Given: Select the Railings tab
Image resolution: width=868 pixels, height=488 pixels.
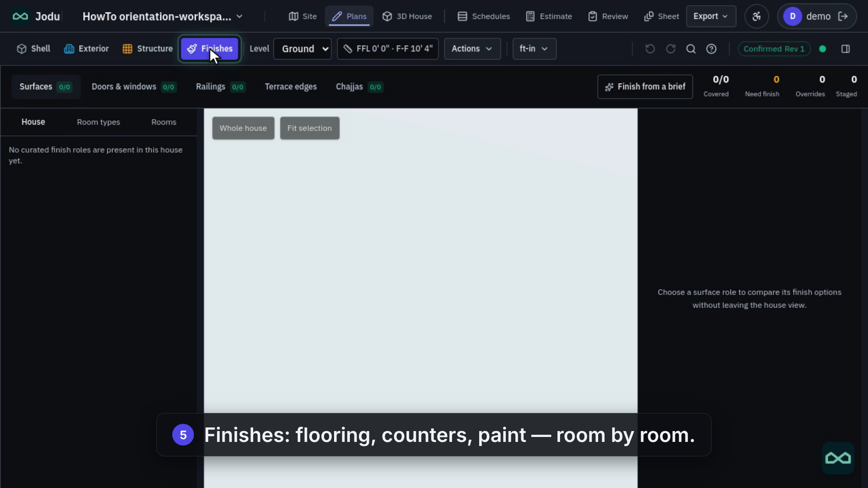Looking at the screenshot, I should (221, 87).
